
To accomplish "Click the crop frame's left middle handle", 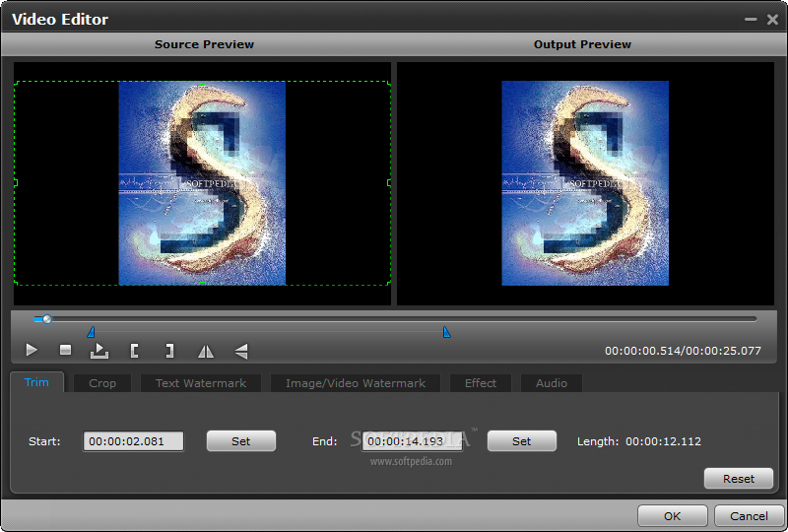I will (x=16, y=183).
